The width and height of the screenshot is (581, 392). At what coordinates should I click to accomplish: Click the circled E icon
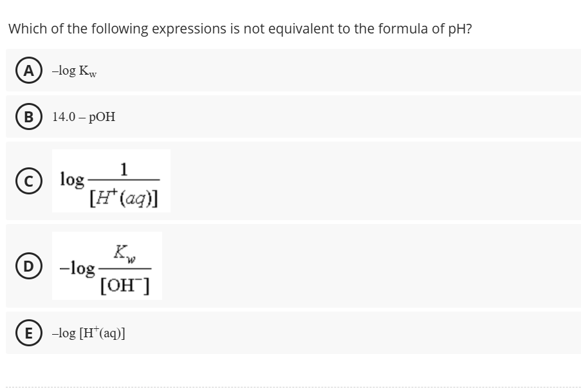[28, 333]
